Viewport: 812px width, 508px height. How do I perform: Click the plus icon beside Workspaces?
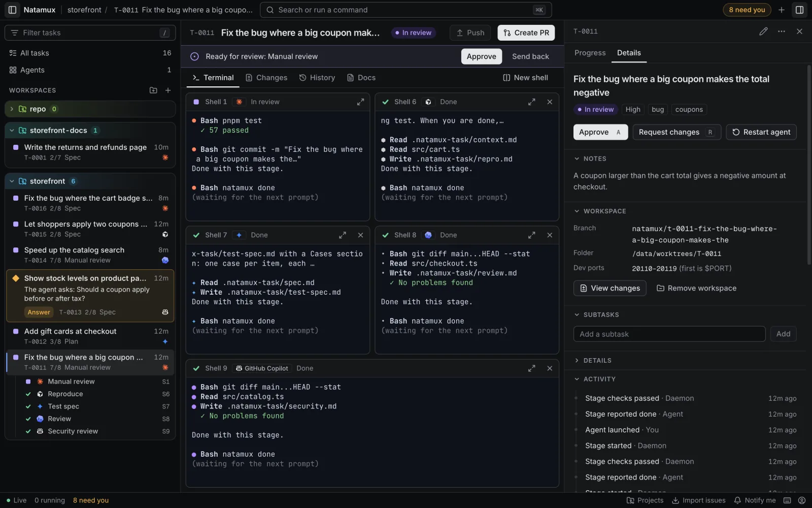[x=168, y=90]
